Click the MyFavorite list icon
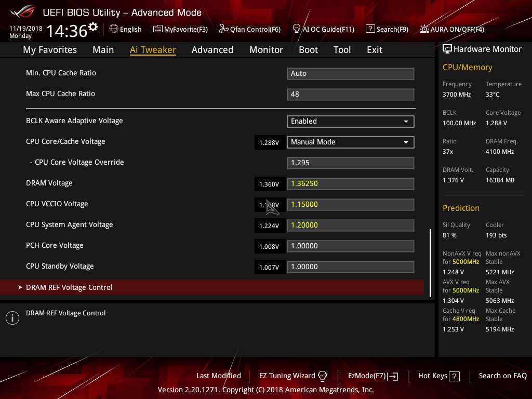Viewport: 532px width, 399px height. pos(157,29)
